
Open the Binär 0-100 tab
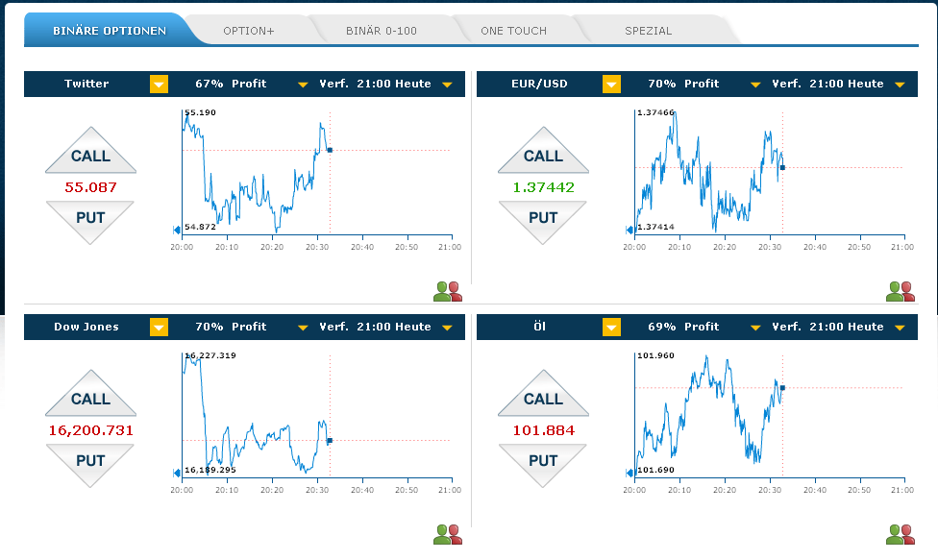[381, 31]
